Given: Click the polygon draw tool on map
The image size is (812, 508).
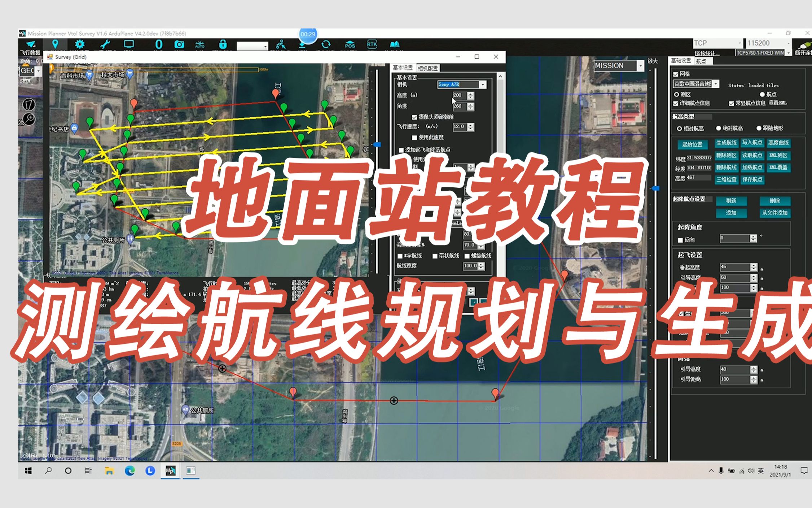Looking at the screenshot, I should (x=29, y=104).
